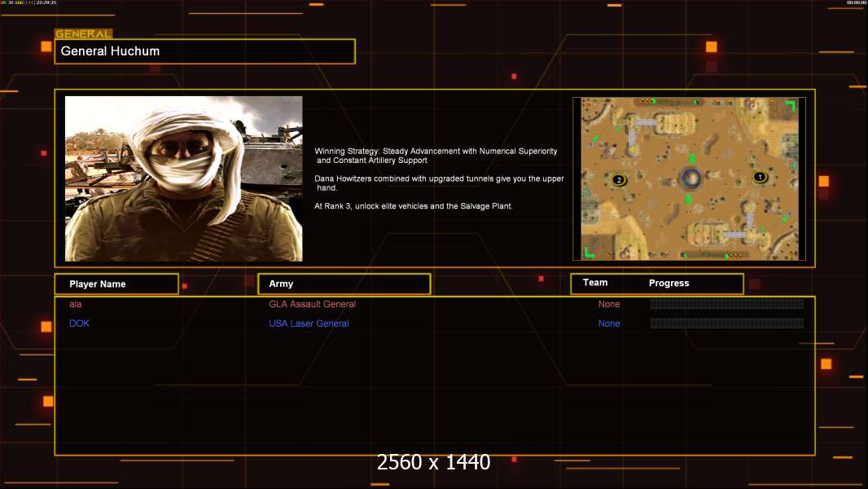Click the top-left FPS and clock readout
Image resolution: width=868 pixels, height=489 pixels.
(x=28, y=2)
